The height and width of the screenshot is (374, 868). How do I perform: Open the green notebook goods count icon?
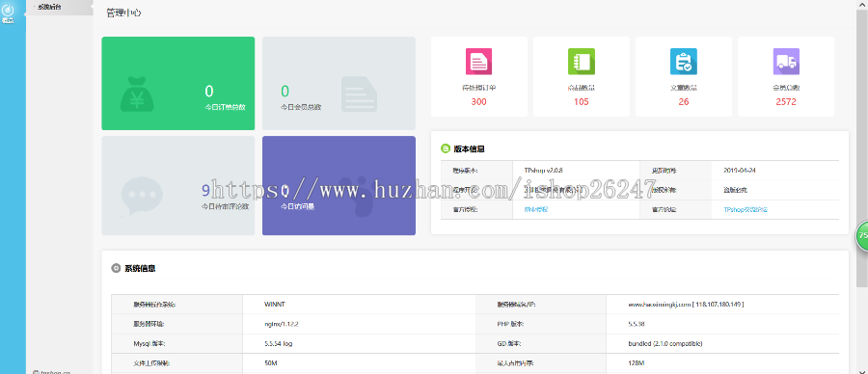pyautogui.click(x=582, y=62)
